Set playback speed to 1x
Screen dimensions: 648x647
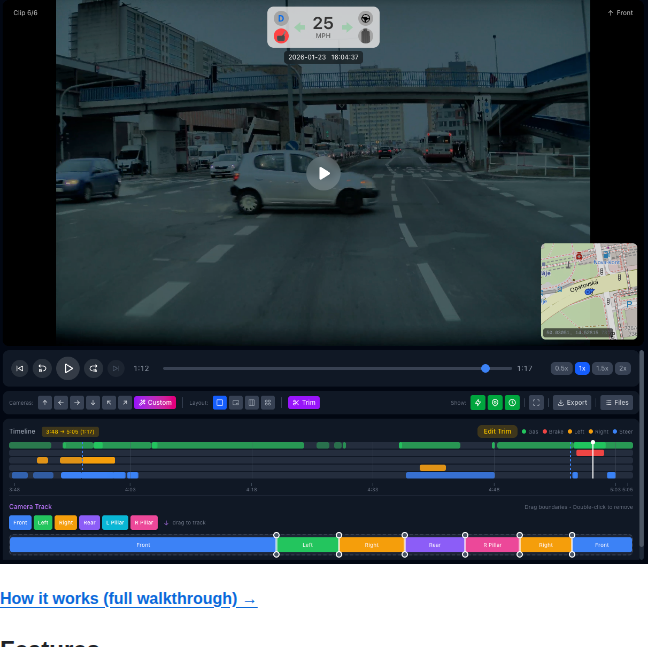582,369
